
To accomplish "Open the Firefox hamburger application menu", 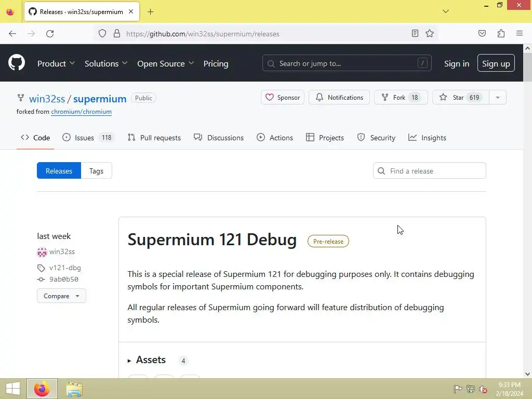I will click(x=520, y=33).
